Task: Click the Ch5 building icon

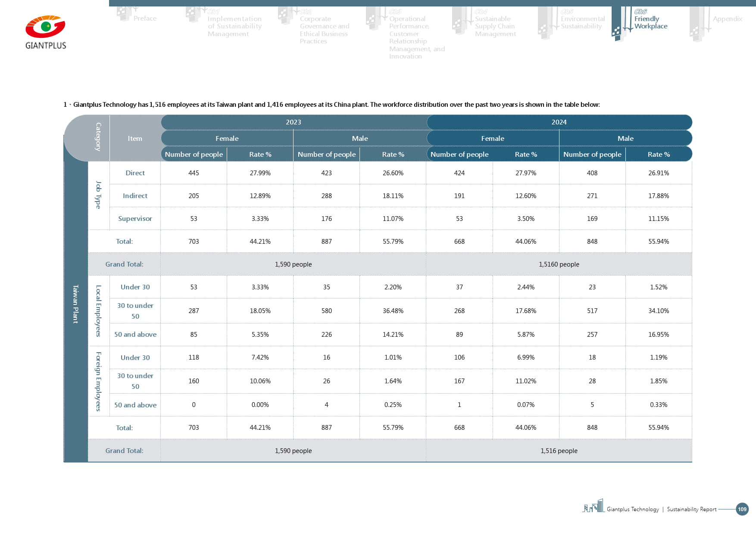Action: (546, 23)
